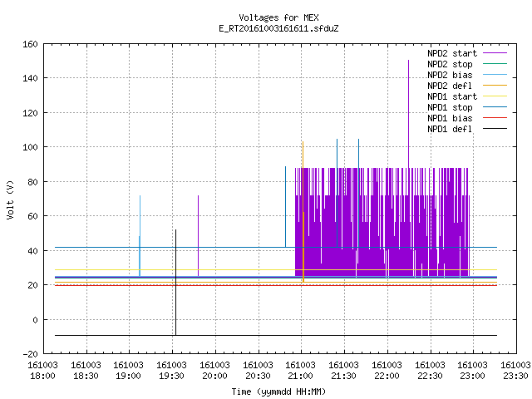Click the orange line sample beside NPD2 defl
The height and width of the screenshot is (399, 532).
(x=495, y=86)
